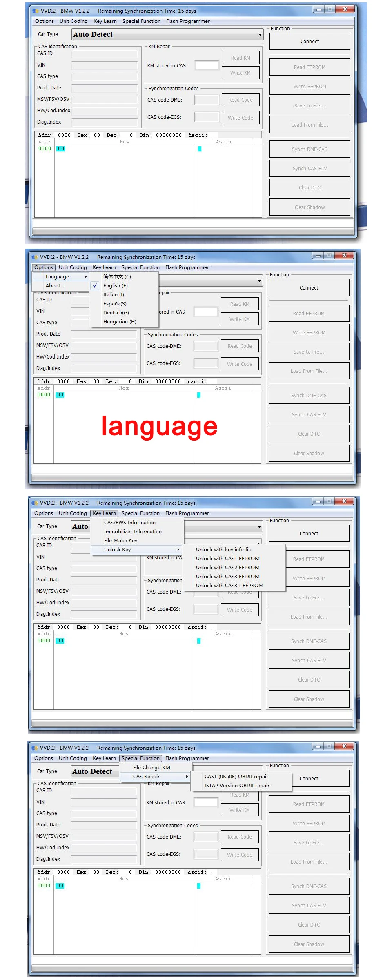Click Connect in the window with the Unlock Key submenu
Image resolution: width=392 pixels, height=980 pixels.
coord(309,534)
